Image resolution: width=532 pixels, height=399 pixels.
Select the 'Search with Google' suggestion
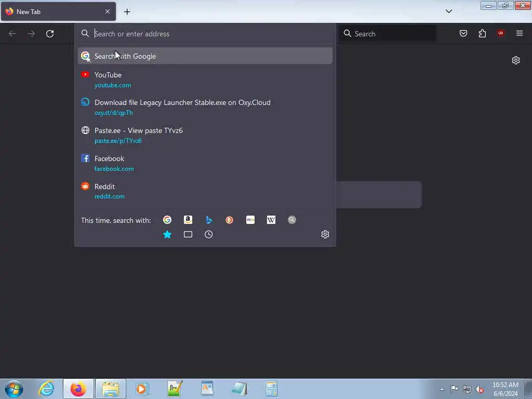pos(205,56)
